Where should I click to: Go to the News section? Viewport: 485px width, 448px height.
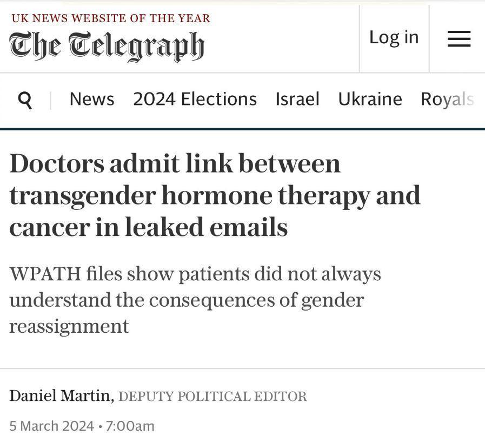(92, 100)
